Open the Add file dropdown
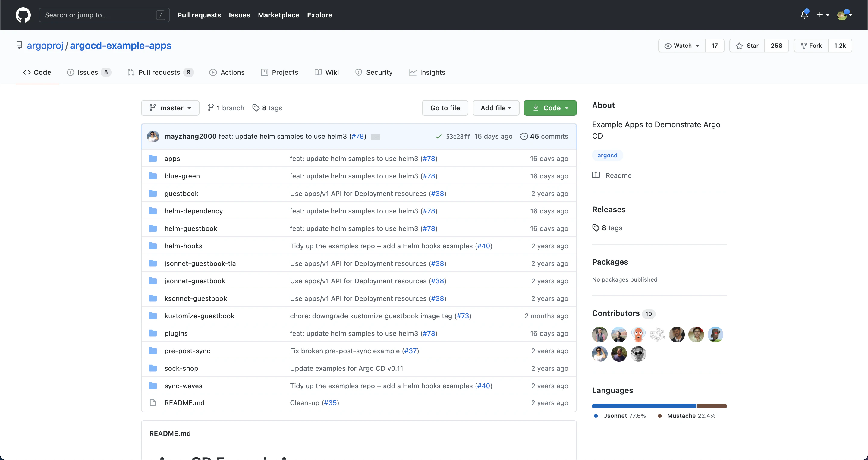The height and width of the screenshot is (460, 868). coord(496,108)
